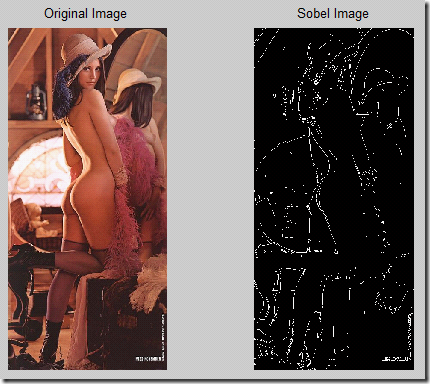Select the "Sobel Image" title text
Image resolution: width=430 pixels, height=384 pixels.
coord(333,14)
